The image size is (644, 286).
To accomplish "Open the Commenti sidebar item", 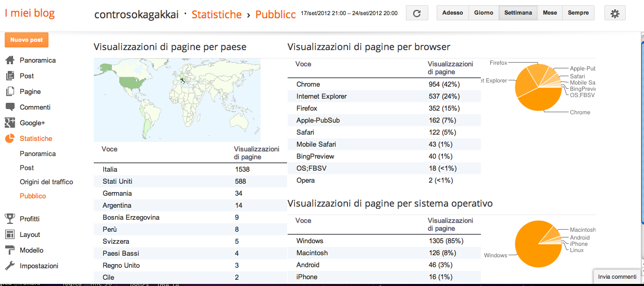I will click(x=35, y=107).
